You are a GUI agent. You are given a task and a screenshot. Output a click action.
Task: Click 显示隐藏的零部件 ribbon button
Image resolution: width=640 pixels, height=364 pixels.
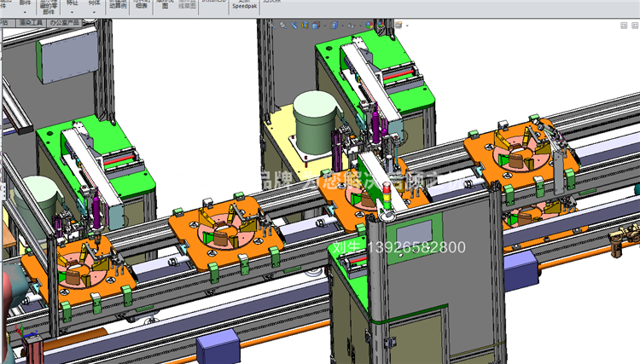coord(49,7)
